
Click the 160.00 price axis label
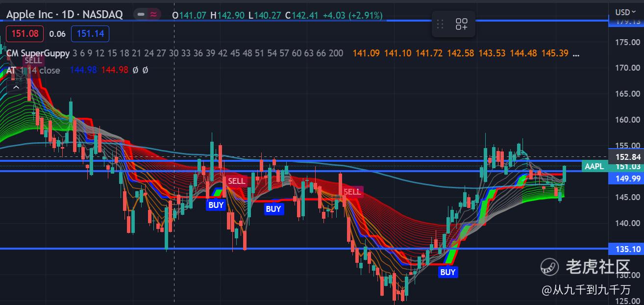(x=628, y=120)
